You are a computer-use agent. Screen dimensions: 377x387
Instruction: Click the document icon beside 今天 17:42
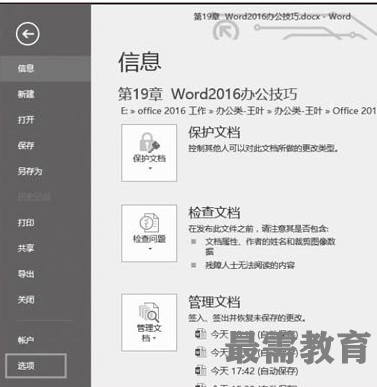tap(200, 370)
